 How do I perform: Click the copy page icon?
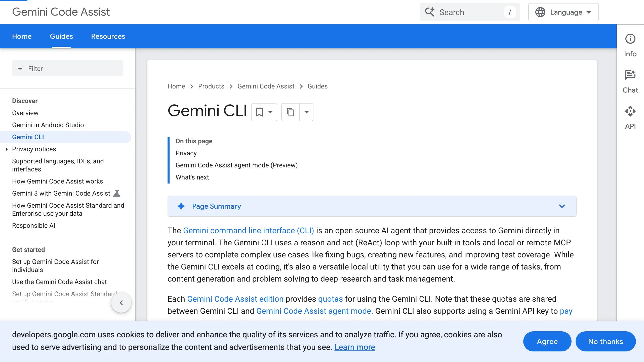pyautogui.click(x=291, y=112)
